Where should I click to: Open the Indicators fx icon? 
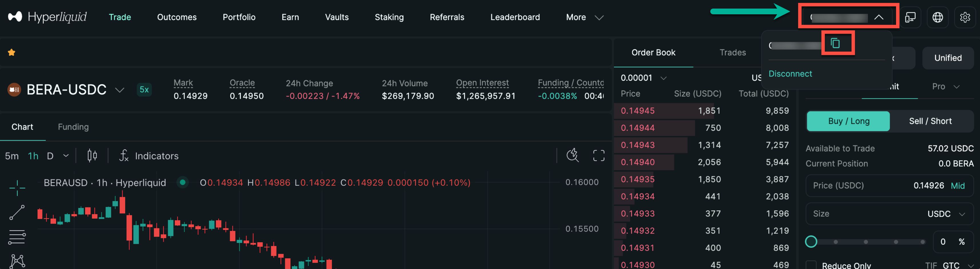point(124,155)
